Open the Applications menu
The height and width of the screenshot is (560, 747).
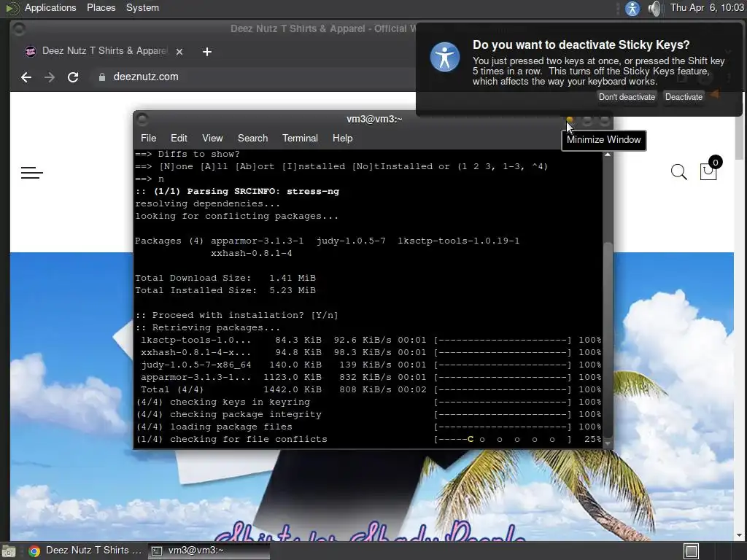[x=50, y=7]
